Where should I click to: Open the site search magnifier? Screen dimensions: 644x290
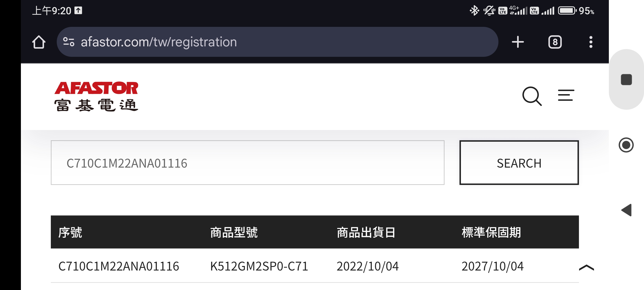pos(532,96)
